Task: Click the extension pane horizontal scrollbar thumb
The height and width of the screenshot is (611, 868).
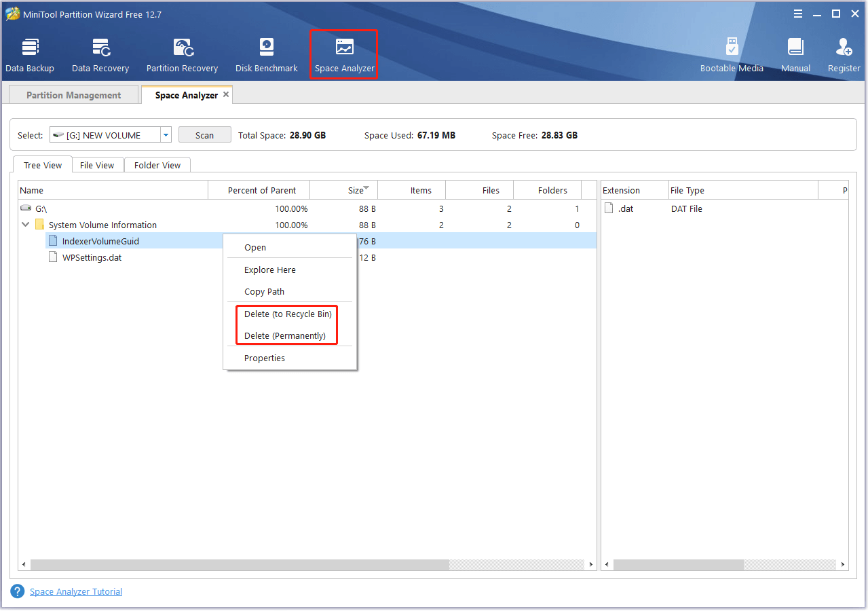Action: pos(679,564)
